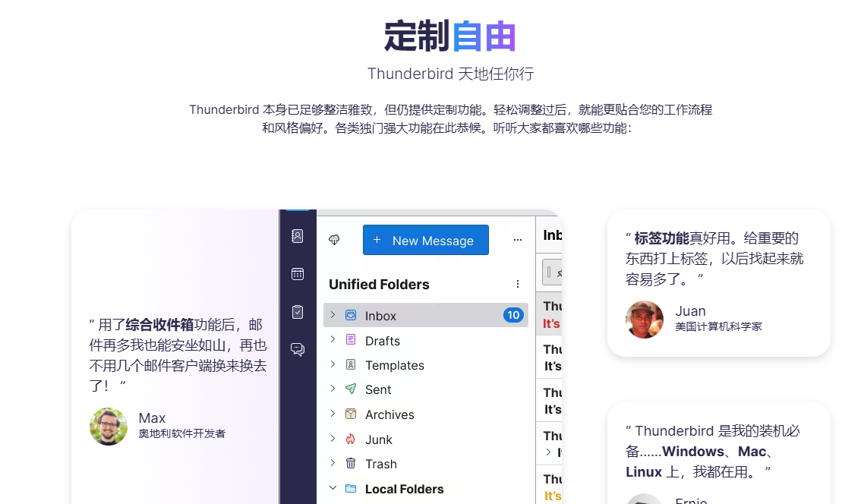
Task: Click Juan's avatar photo
Action: click(645, 320)
